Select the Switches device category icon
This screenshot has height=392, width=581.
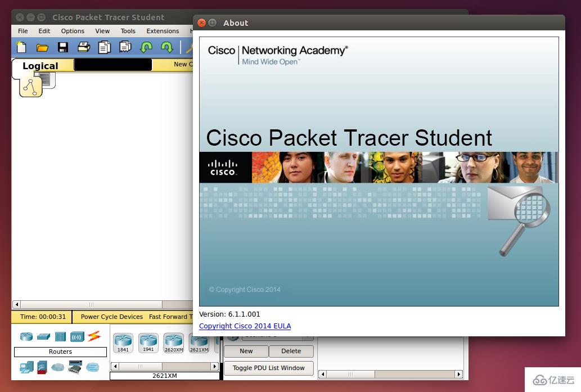click(x=43, y=337)
